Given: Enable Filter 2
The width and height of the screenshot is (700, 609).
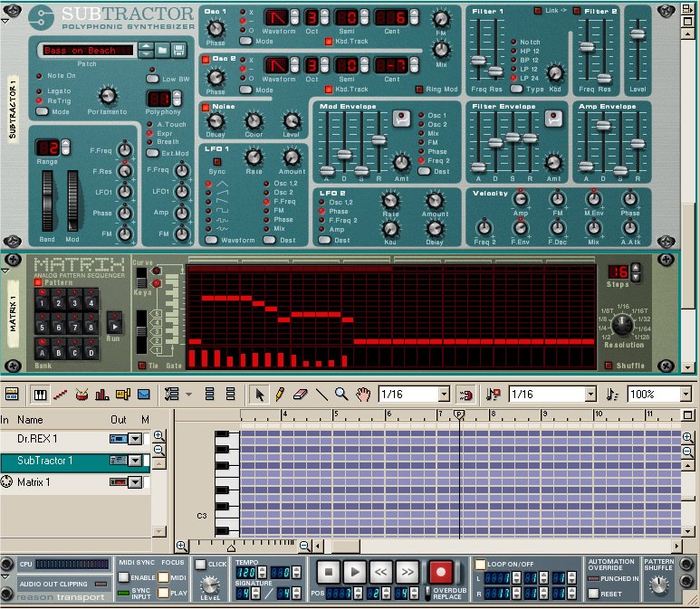Looking at the screenshot, I should point(577,11).
